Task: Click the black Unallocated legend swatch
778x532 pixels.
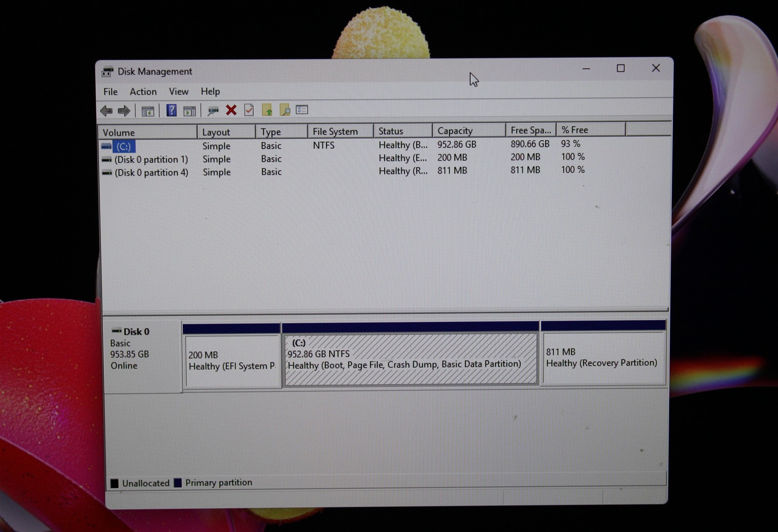Action: 114,483
